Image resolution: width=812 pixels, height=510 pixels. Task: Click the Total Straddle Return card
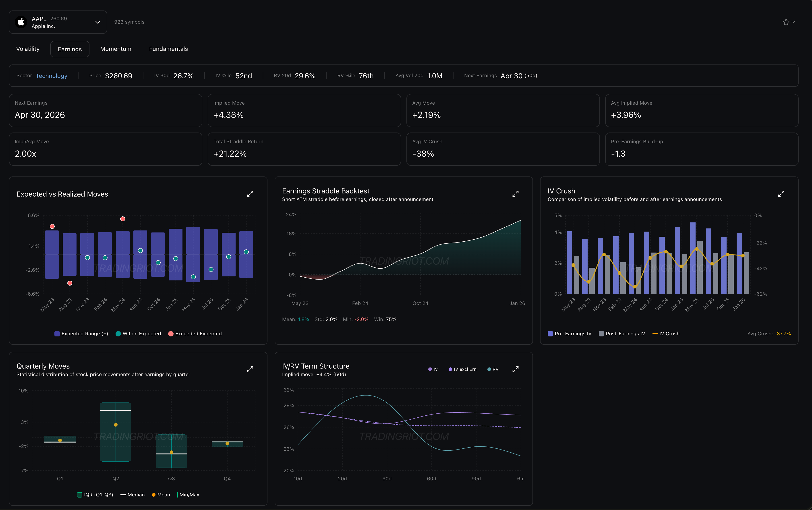tap(304, 149)
